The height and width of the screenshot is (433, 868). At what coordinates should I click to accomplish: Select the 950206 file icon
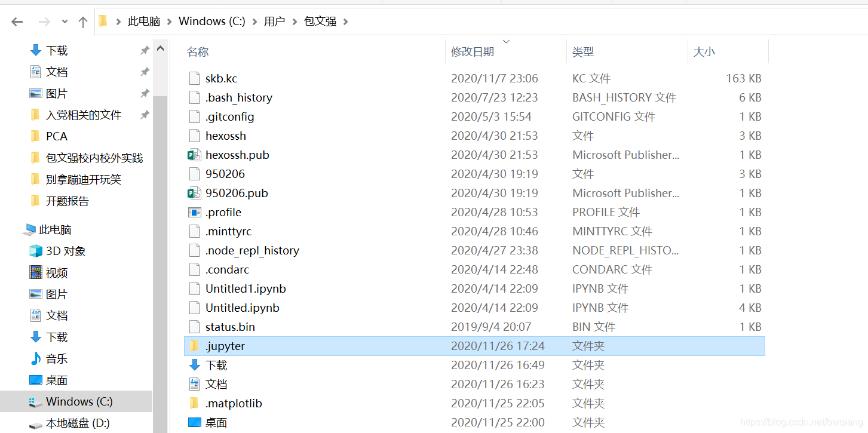(194, 174)
